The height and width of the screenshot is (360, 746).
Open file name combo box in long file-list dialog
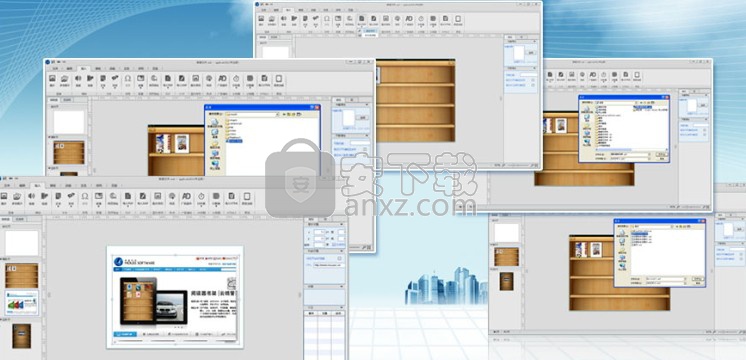(x=629, y=154)
